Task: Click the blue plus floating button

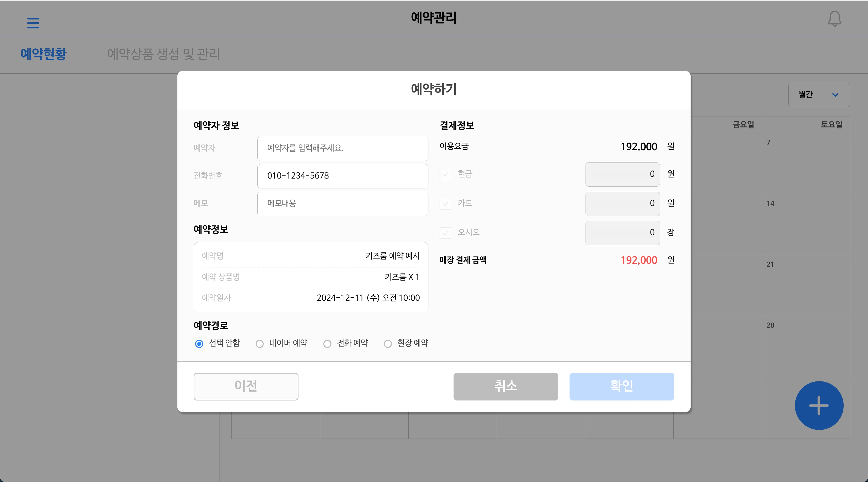Action: click(x=819, y=406)
